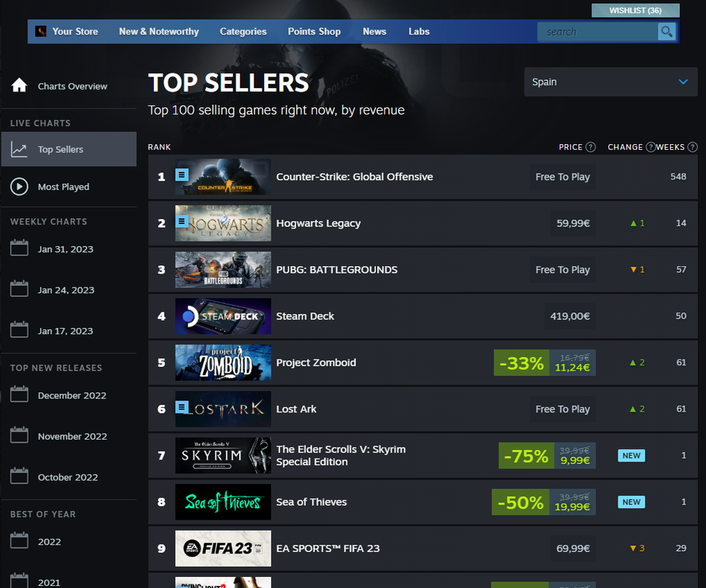The image size is (706, 588).
Task: Click the search magnifier icon
Action: coord(666,32)
